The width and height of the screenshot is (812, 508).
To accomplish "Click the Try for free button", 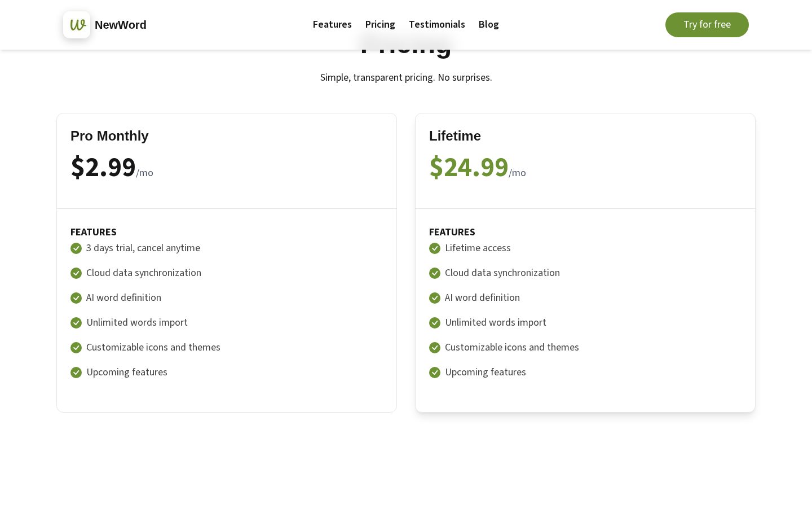I will tap(707, 25).
